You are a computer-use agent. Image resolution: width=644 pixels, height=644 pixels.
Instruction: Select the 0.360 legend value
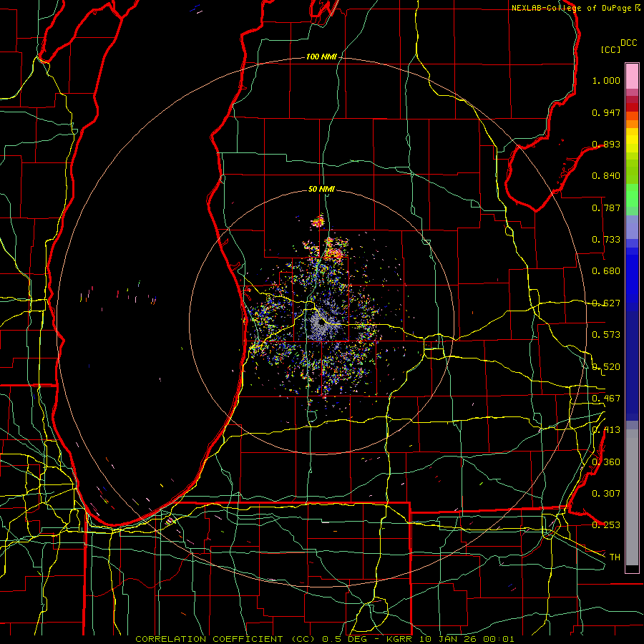click(606, 462)
